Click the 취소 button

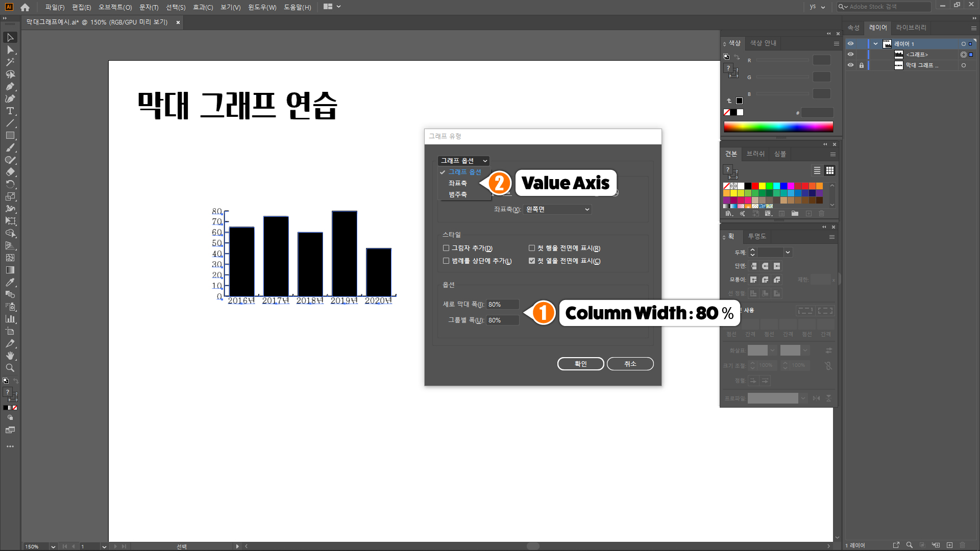click(630, 364)
